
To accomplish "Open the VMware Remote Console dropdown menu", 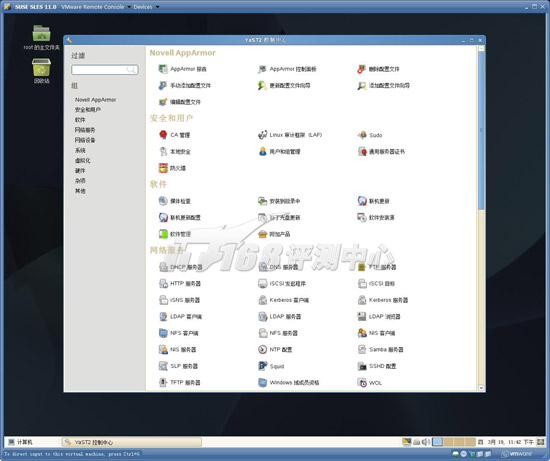I will point(96,7).
